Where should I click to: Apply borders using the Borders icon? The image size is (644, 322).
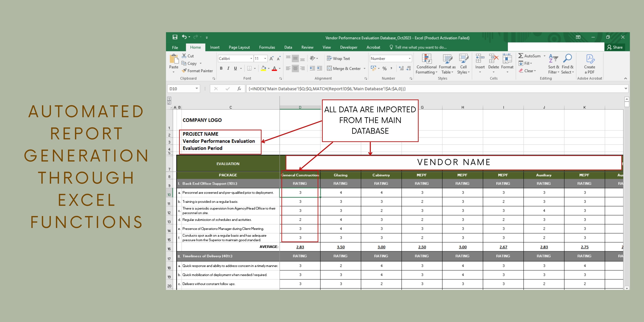pos(249,68)
